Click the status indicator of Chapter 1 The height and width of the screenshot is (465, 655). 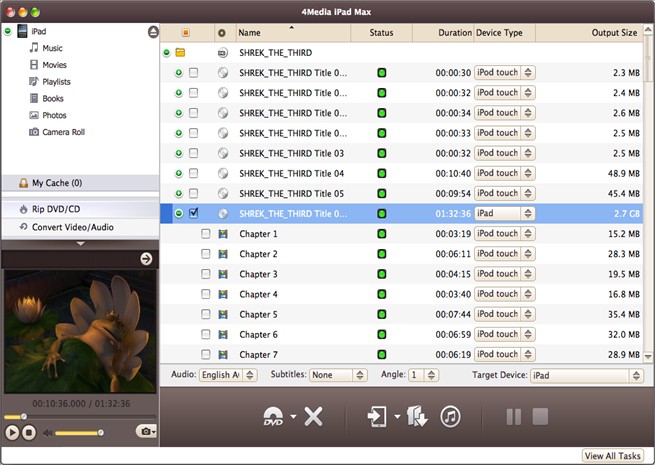click(381, 234)
